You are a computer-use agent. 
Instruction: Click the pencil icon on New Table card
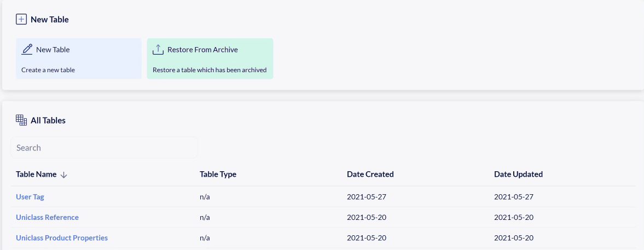27,50
